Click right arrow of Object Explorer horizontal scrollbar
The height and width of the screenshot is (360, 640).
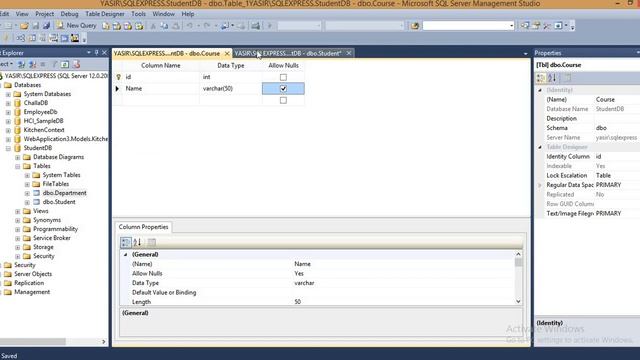pyautogui.click(x=104, y=342)
